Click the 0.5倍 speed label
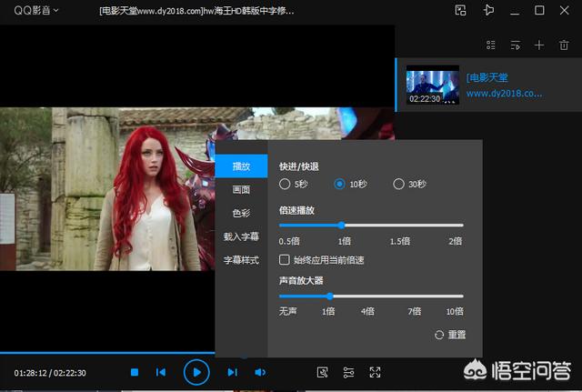Image resolution: width=582 pixels, height=392 pixels. pos(289,241)
